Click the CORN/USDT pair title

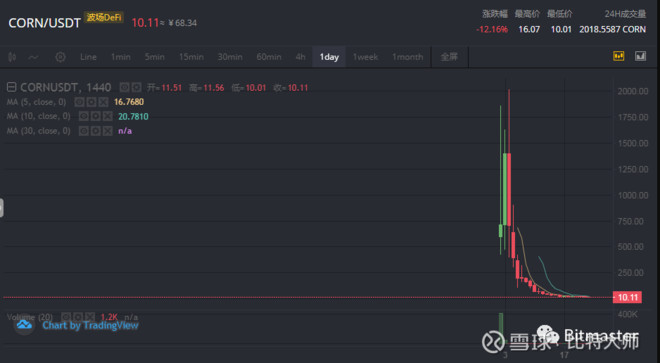(45, 23)
